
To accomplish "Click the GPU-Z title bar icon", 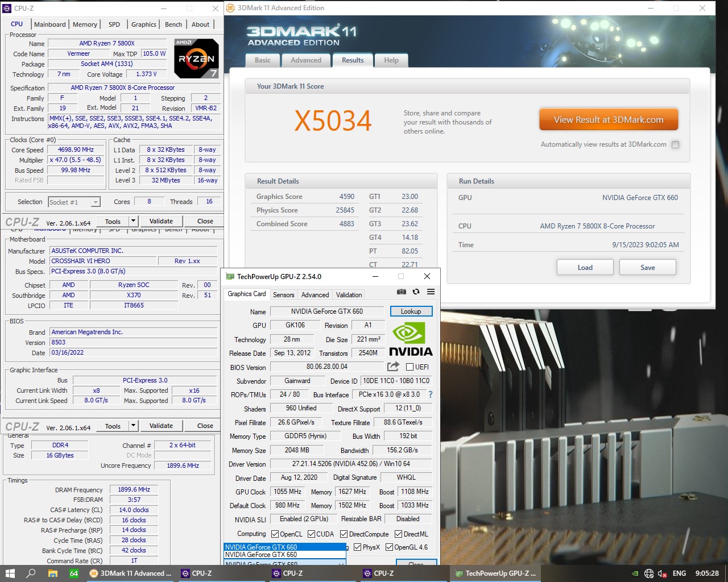I will pyautogui.click(x=230, y=276).
